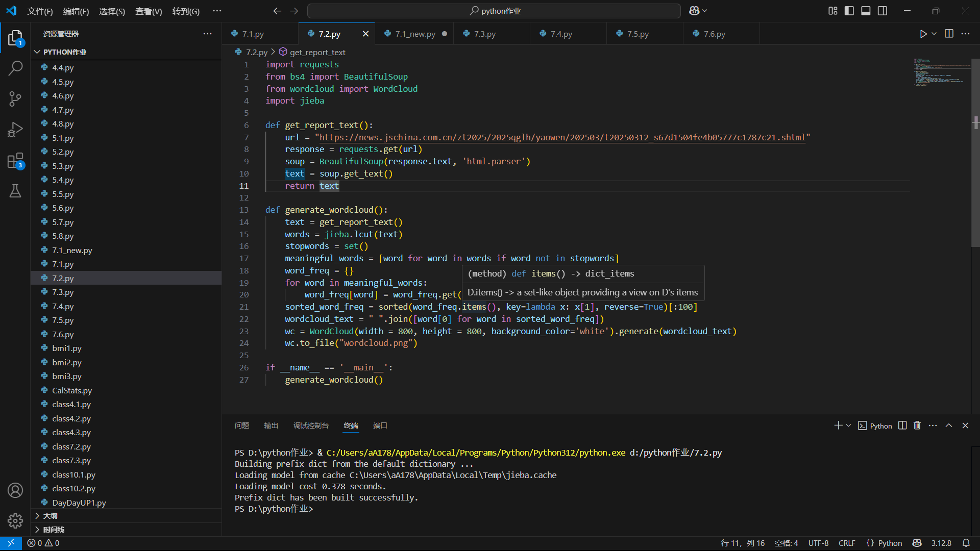The height and width of the screenshot is (551, 980).
Task: Click the python作业 command center search box
Action: pyautogui.click(x=494, y=11)
